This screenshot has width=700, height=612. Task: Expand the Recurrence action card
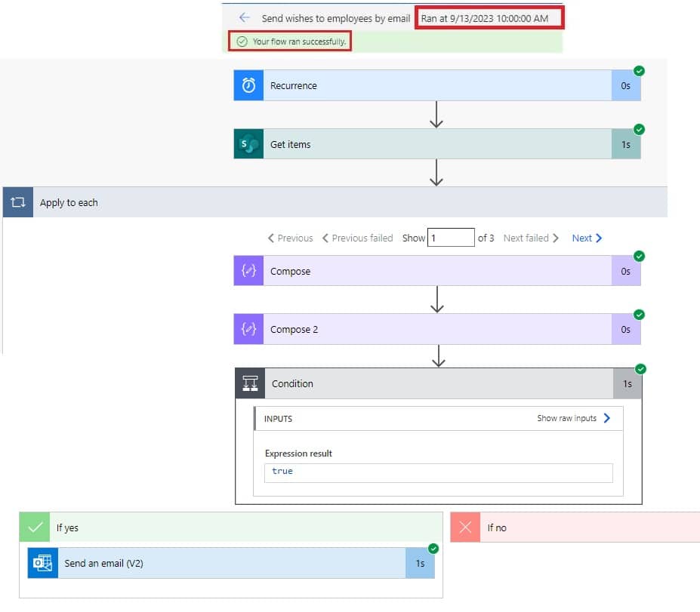pos(437,85)
